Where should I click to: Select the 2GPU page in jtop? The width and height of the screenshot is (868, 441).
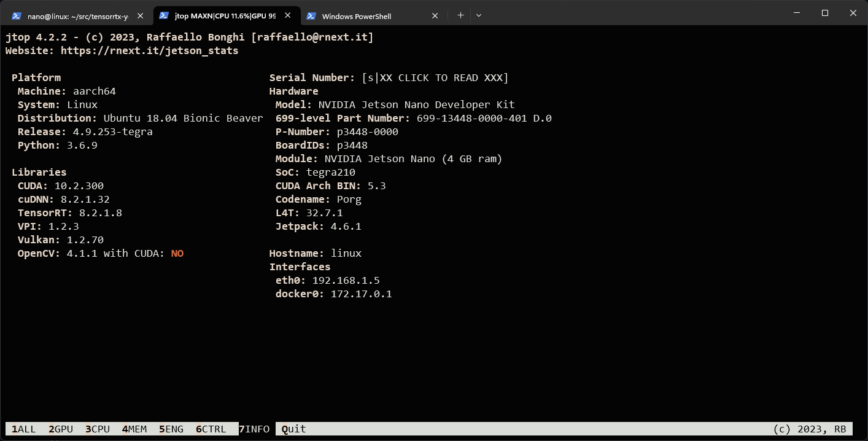point(60,429)
